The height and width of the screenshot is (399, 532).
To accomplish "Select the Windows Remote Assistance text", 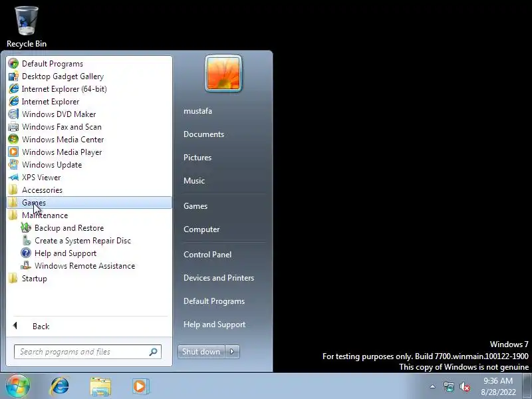I will point(85,266).
